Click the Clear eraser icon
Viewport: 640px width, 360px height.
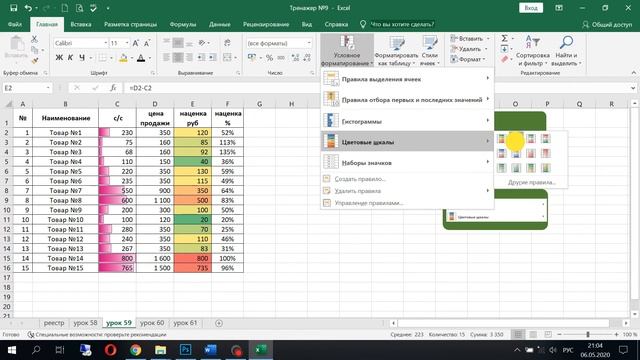click(x=504, y=59)
